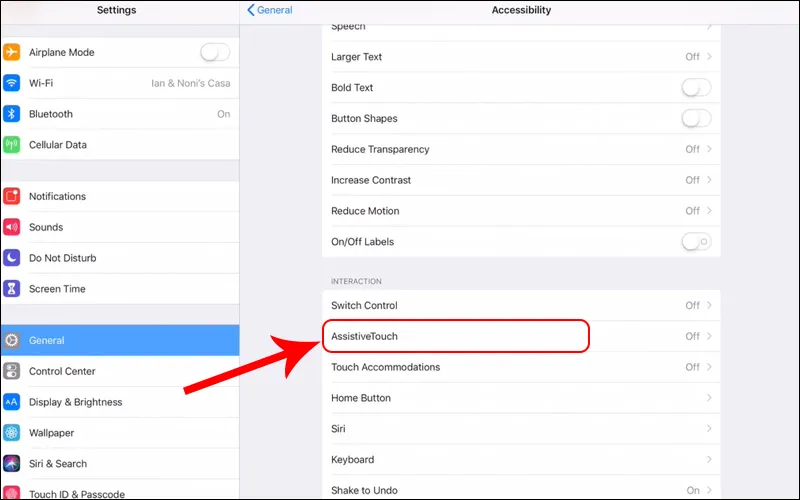Select Wallpaper in the sidebar
This screenshot has width=800, height=500.
[x=120, y=433]
